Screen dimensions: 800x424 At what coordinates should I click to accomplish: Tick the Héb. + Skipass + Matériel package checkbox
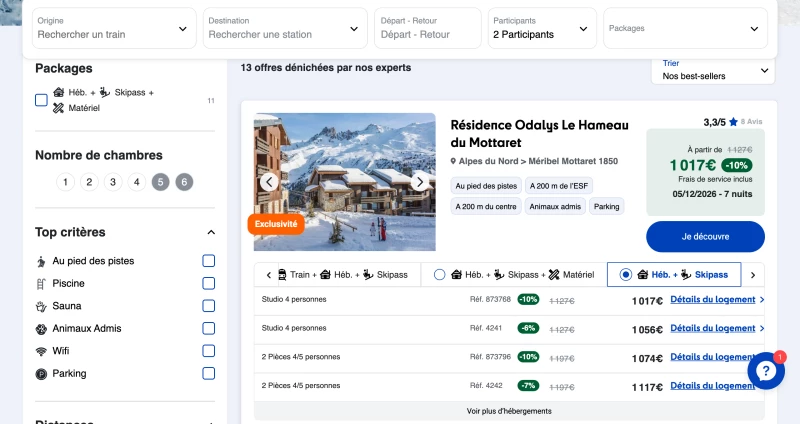[x=41, y=100]
